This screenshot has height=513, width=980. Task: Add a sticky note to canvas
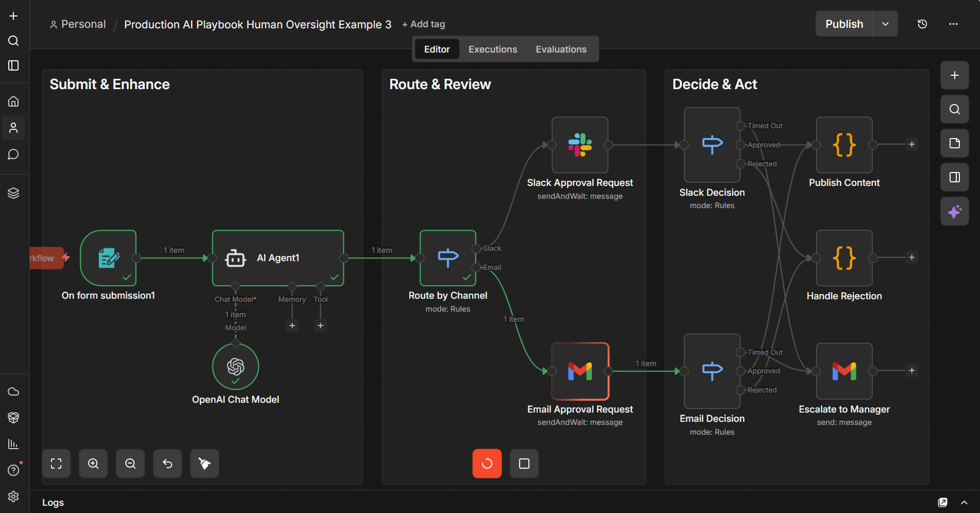click(x=954, y=143)
